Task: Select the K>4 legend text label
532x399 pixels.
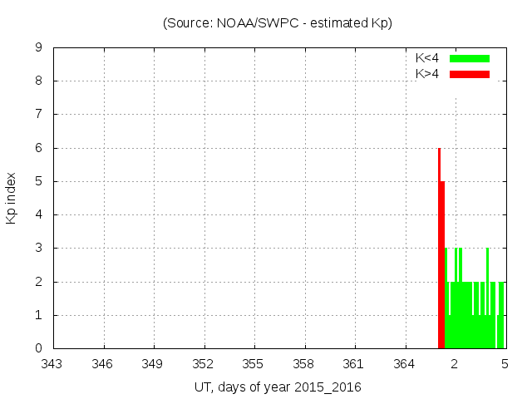Action: click(428, 74)
